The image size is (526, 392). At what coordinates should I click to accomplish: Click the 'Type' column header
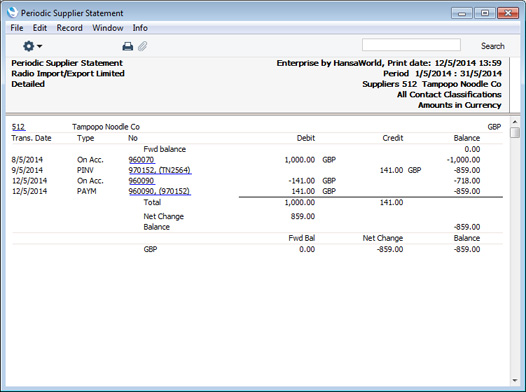(x=85, y=138)
